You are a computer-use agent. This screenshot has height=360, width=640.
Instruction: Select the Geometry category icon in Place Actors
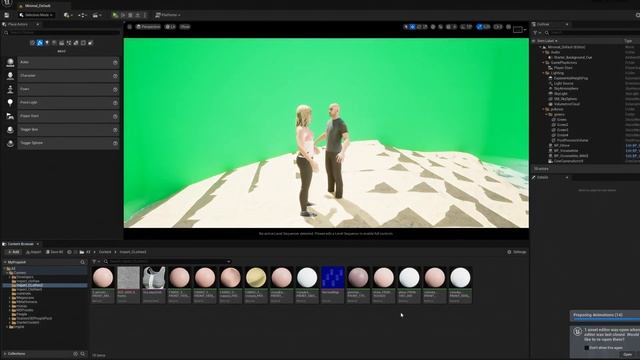click(x=76, y=43)
